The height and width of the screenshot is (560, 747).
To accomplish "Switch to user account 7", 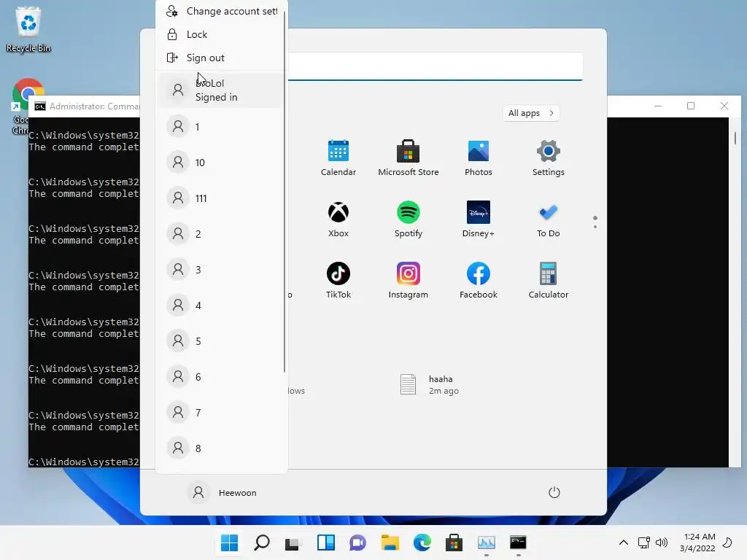I will click(x=221, y=413).
